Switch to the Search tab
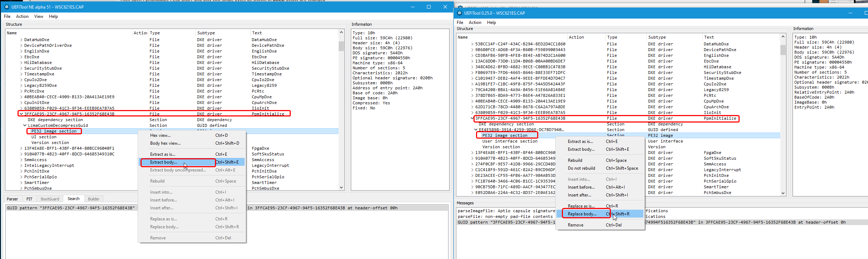This screenshot has height=259, width=868. click(74, 199)
